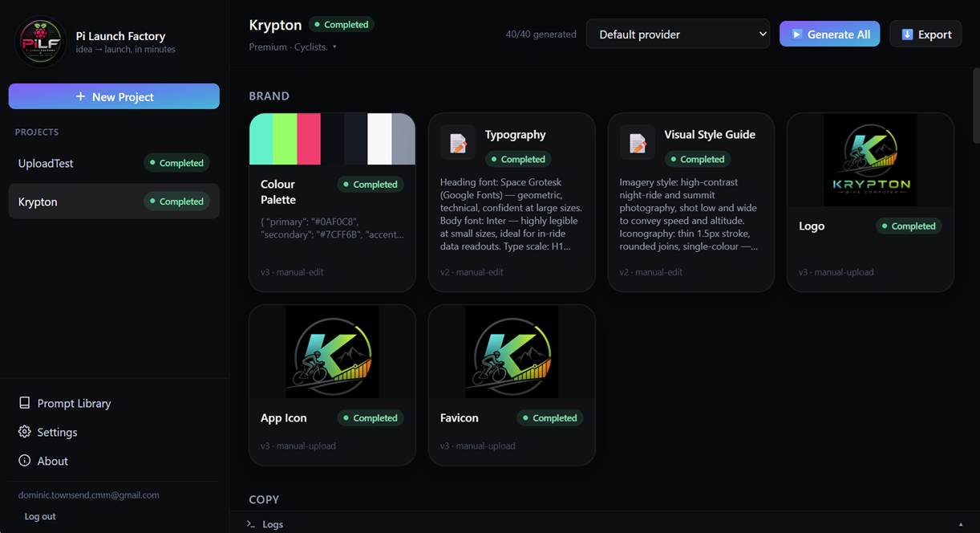Click v3 · manual-upload under Favicon

[477, 446]
